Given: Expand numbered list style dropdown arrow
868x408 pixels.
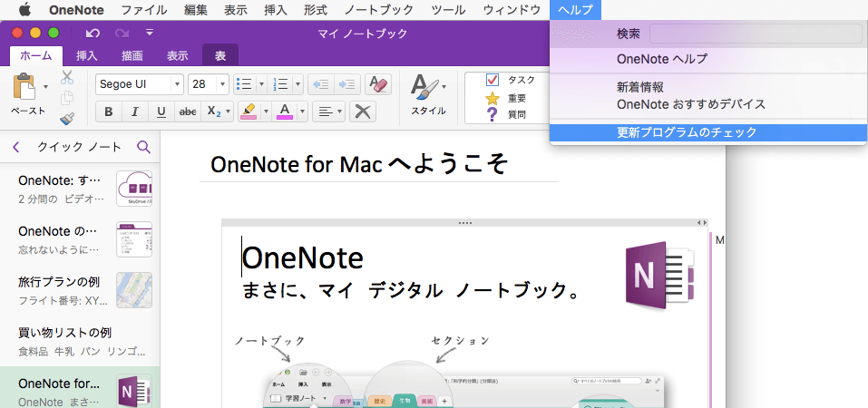Looking at the screenshot, I should (x=297, y=84).
